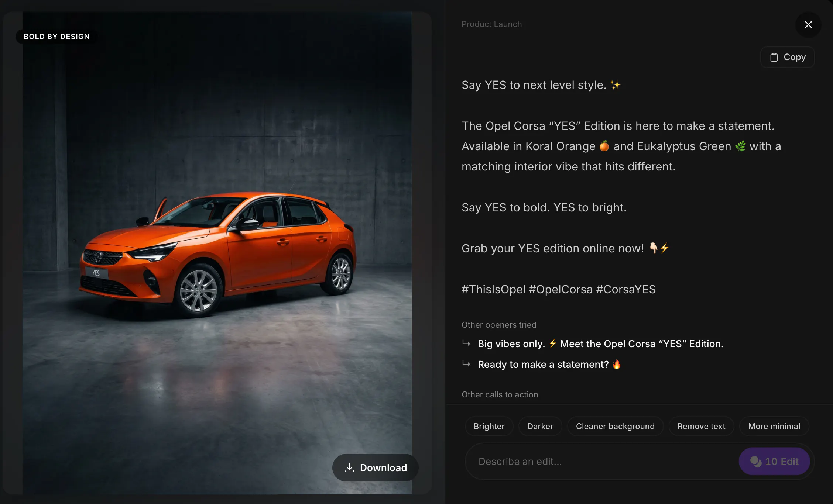Screen dimensions: 833x504
Task: Close the product launch panel
Action: [x=808, y=25]
